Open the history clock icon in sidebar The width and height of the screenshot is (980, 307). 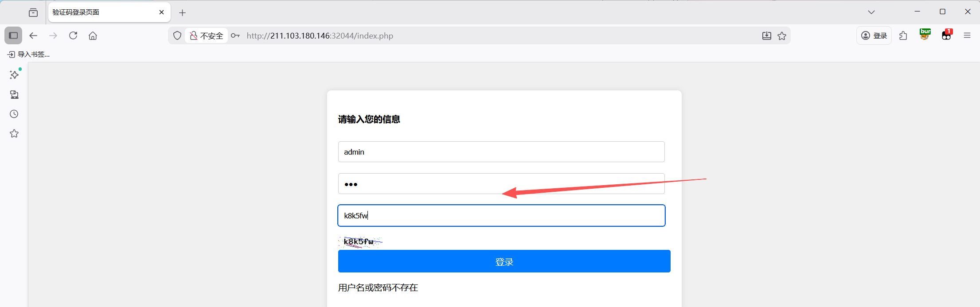(14, 114)
